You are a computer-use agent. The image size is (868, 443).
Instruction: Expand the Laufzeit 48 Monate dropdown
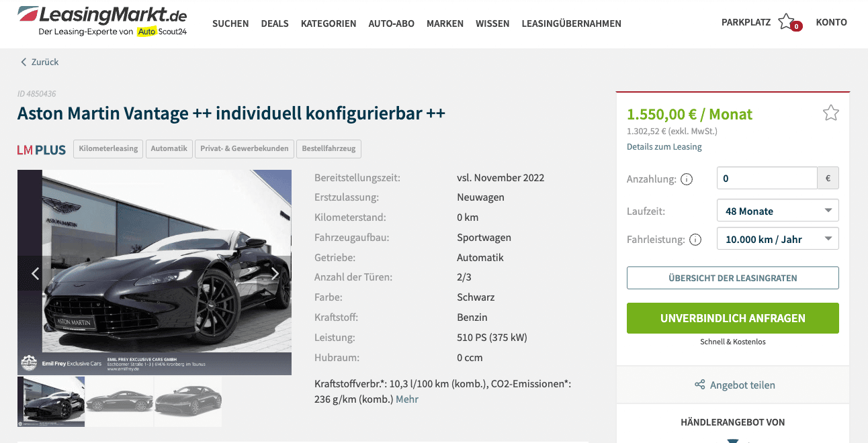778,211
